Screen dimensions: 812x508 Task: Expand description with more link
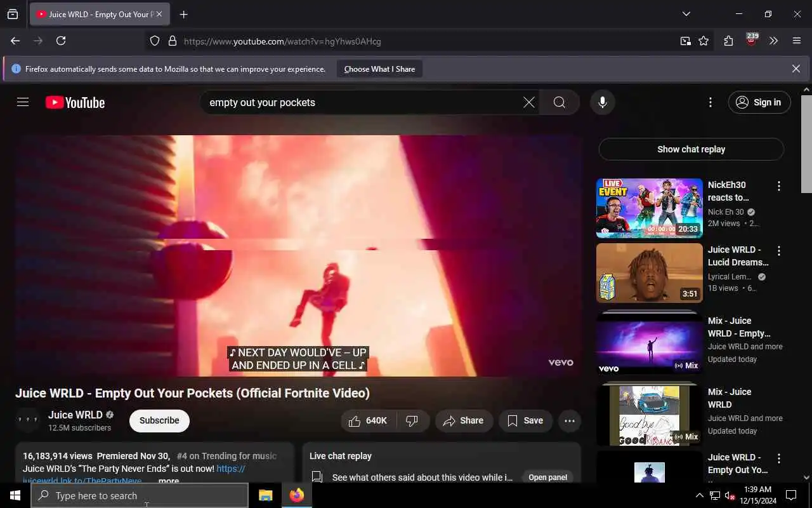169,481
